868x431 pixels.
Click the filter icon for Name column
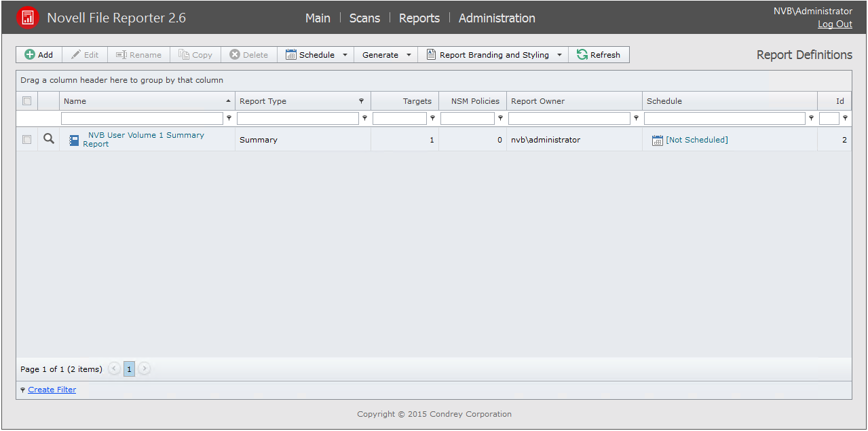coord(229,118)
